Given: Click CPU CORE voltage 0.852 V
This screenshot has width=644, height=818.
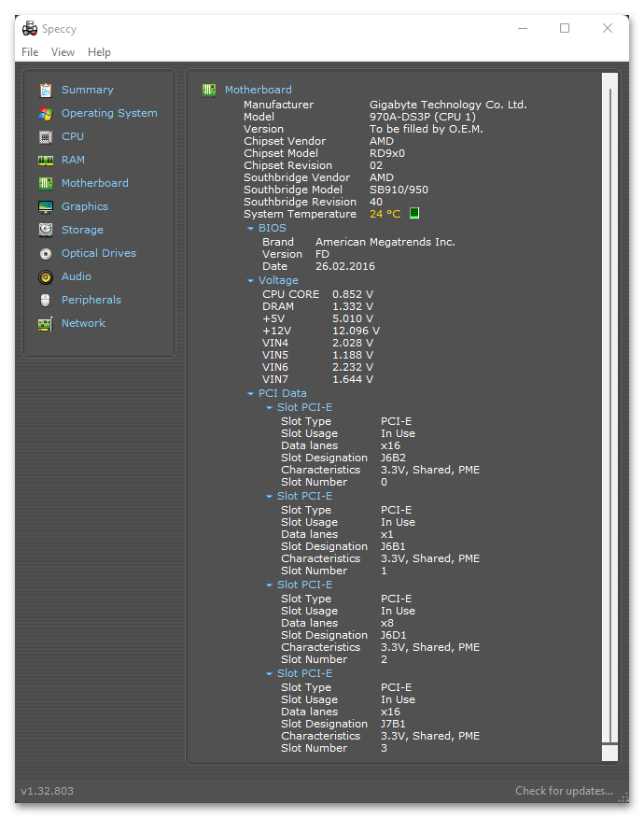Looking at the screenshot, I should coord(353,295).
